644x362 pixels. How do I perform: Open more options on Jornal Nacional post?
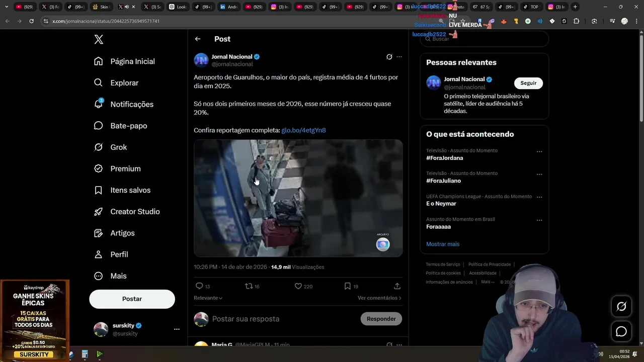[x=399, y=57]
